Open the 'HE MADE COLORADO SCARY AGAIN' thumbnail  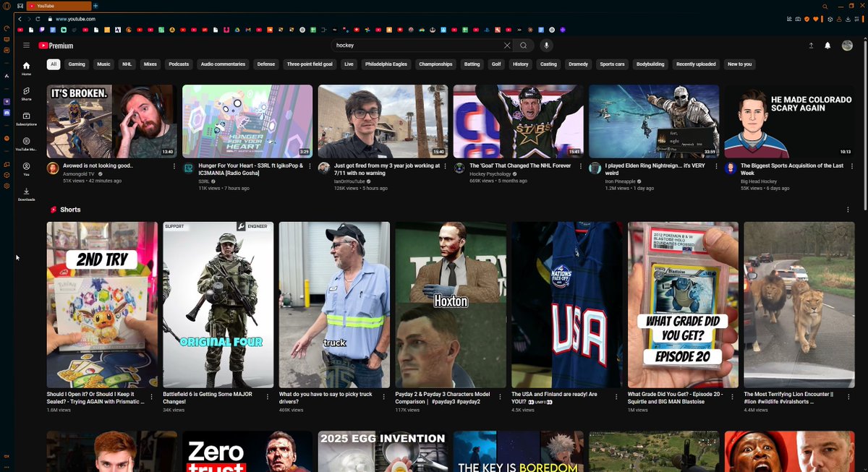click(x=789, y=121)
